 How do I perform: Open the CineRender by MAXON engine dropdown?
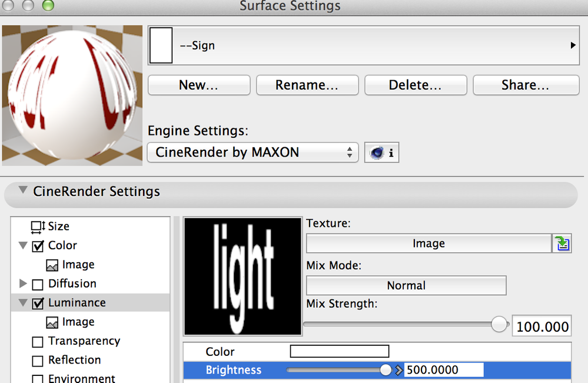(253, 153)
